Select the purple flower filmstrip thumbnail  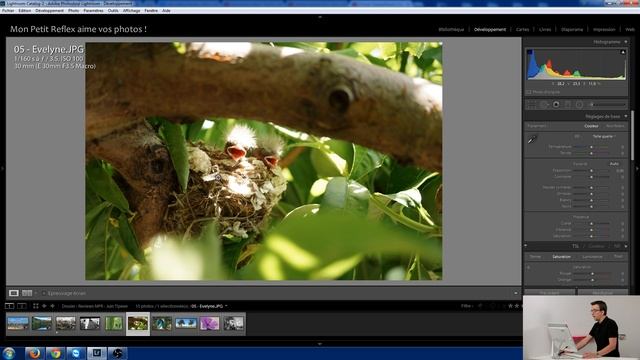pos(209,324)
